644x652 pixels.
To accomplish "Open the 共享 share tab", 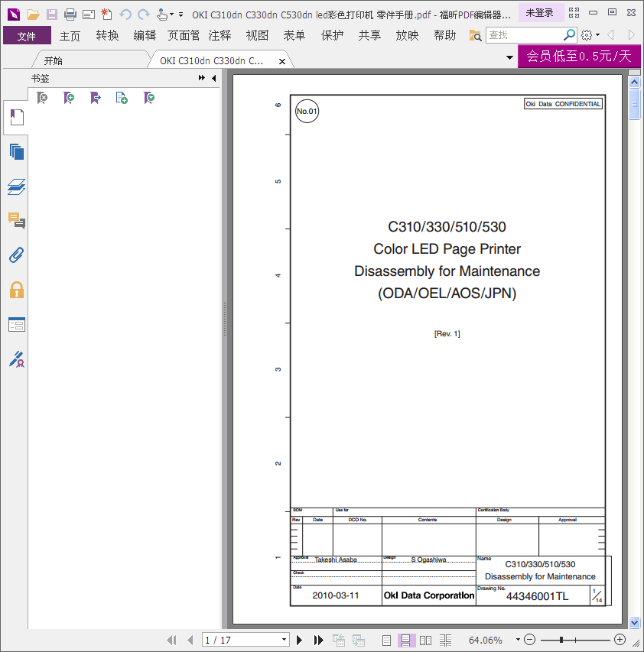I will pyautogui.click(x=369, y=36).
